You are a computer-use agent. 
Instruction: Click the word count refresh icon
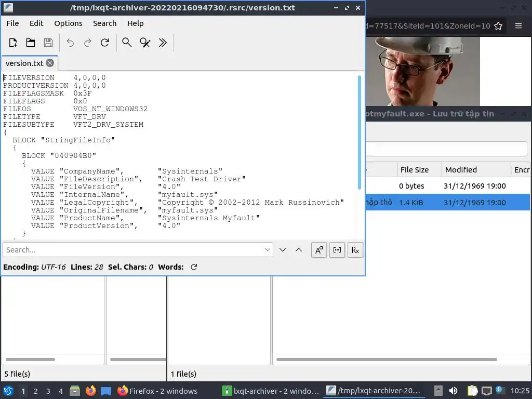point(194,267)
